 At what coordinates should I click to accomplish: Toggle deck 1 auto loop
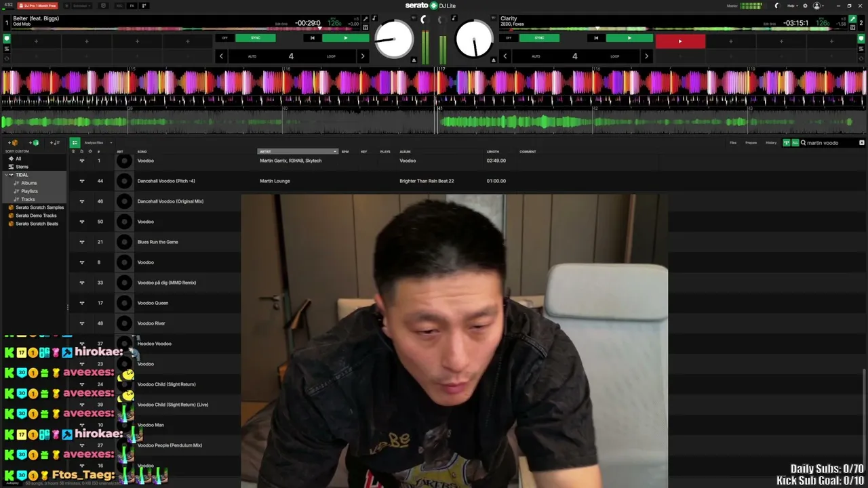(252, 56)
